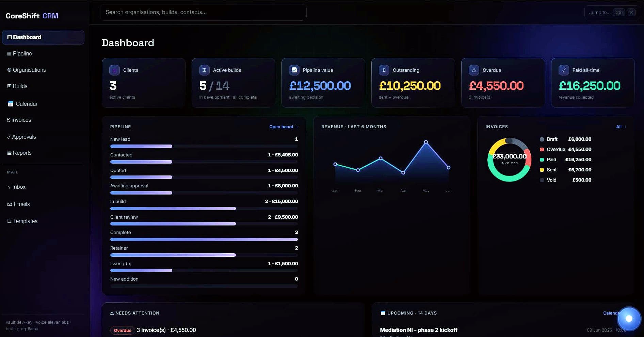Open Organisations page from sidebar

pos(43,70)
